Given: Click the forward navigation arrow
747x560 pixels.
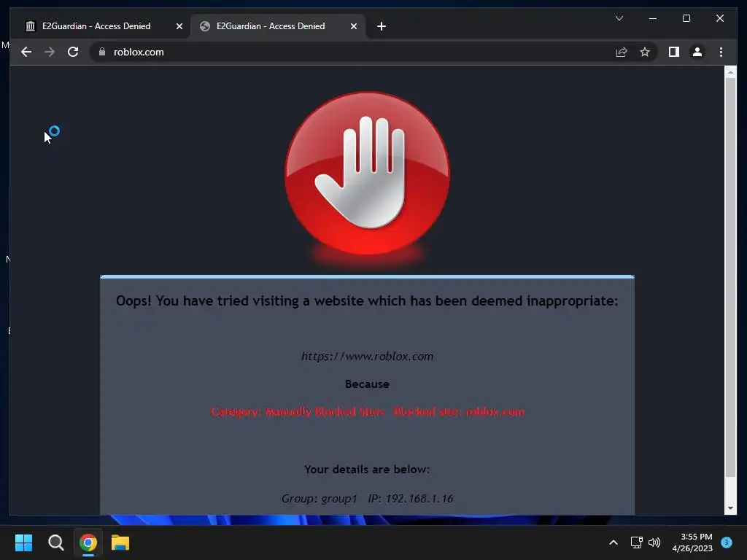Looking at the screenshot, I should pyautogui.click(x=50, y=52).
